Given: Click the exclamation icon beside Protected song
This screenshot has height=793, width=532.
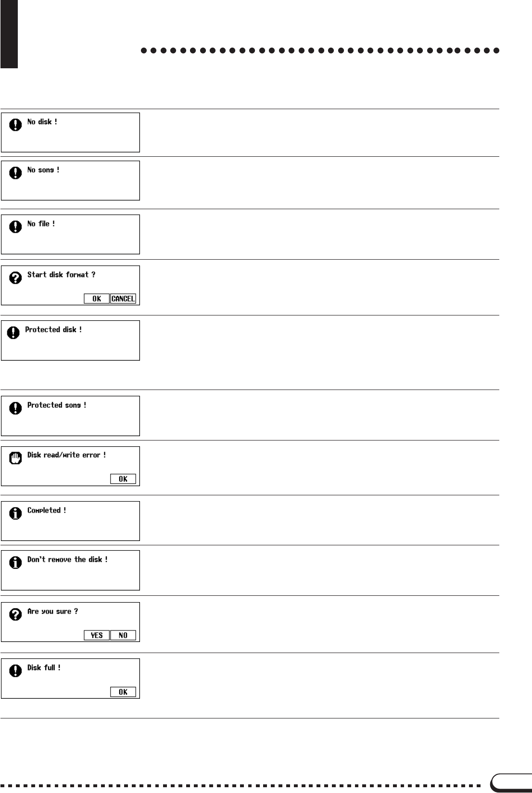Looking at the screenshot, I should [16, 408].
